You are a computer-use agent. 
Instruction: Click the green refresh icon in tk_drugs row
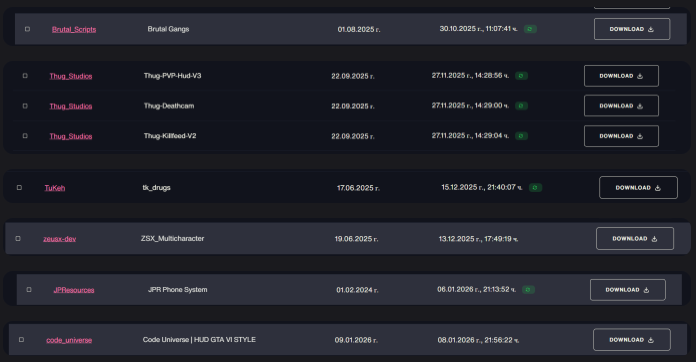pyautogui.click(x=535, y=188)
